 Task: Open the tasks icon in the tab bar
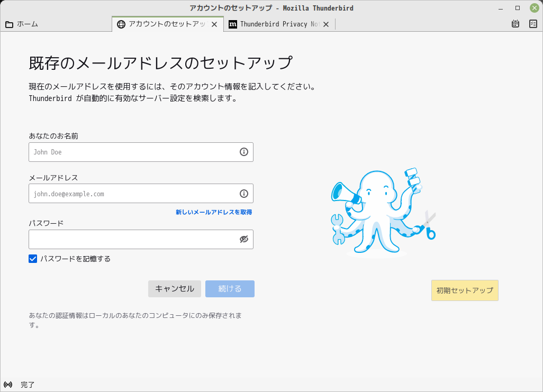point(533,24)
